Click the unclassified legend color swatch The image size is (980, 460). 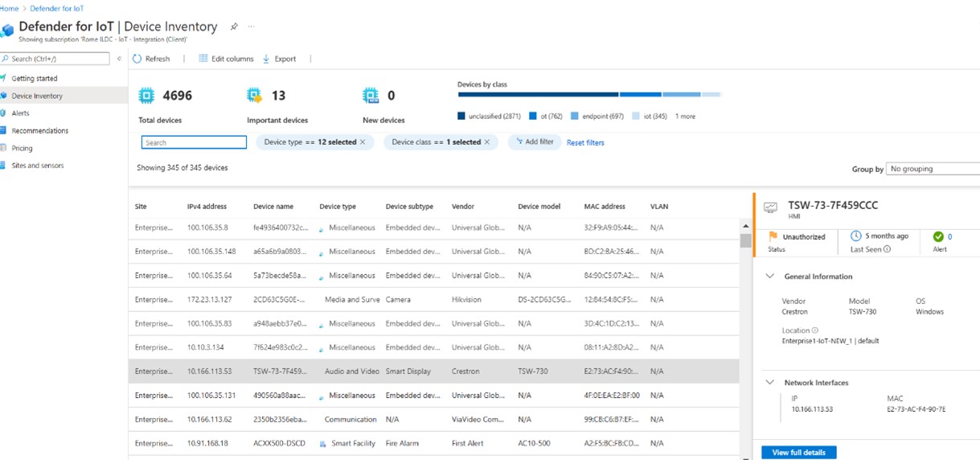coord(461,117)
